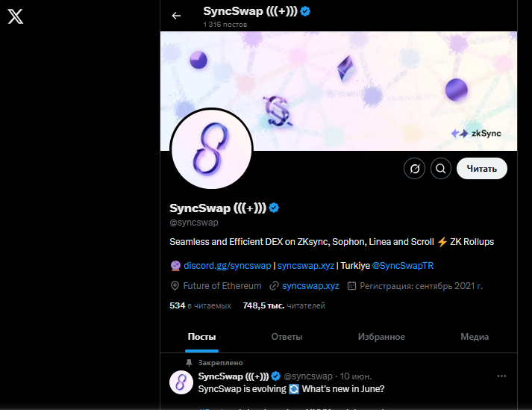Screen dimensions: 532x410
Task: Open post text SyncSwap is evolving
Action: pyautogui.click(x=291, y=389)
